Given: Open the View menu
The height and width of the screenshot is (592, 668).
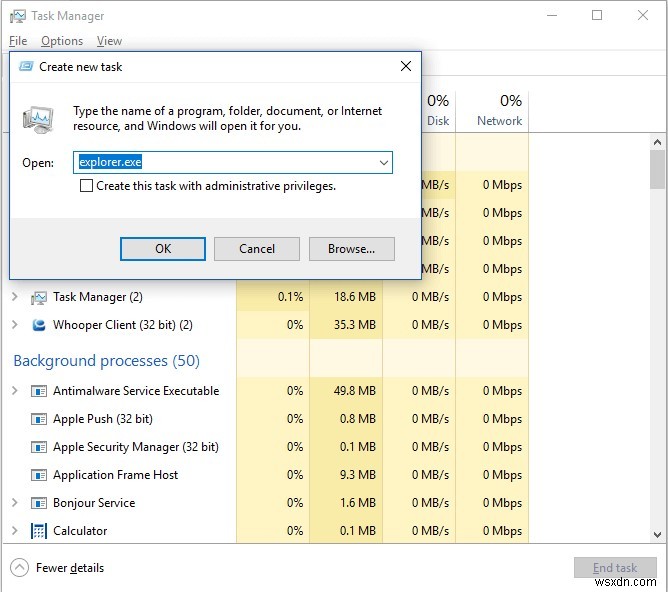Looking at the screenshot, I should [109, 41].
